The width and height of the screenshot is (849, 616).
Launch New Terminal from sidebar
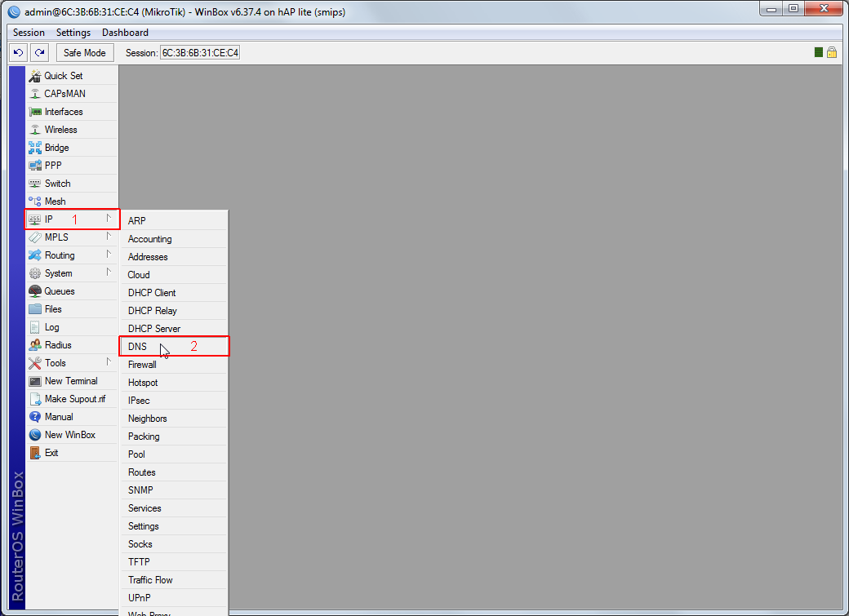70,381
